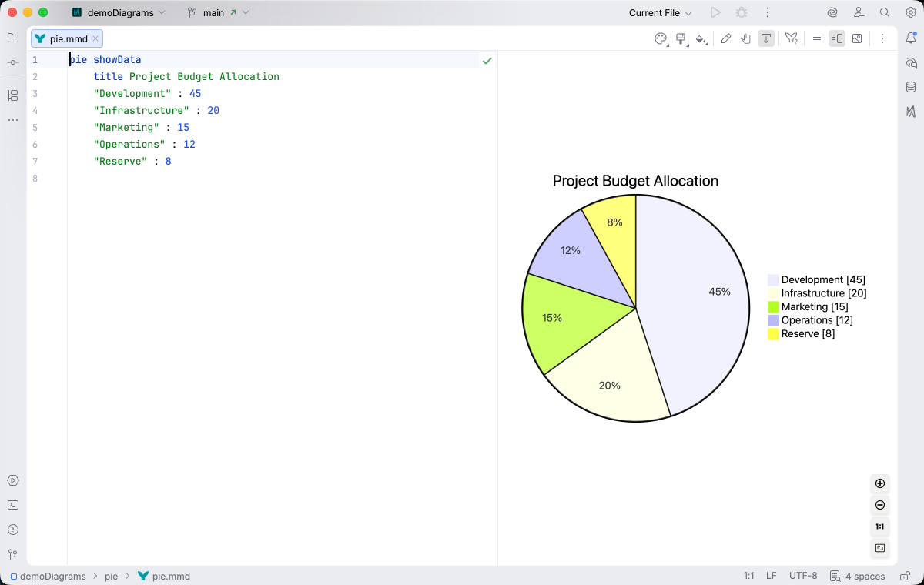The image size is (924, 585).
Task: Click pie.mmd in the breadcrumb bar
Action: [164, 576]
